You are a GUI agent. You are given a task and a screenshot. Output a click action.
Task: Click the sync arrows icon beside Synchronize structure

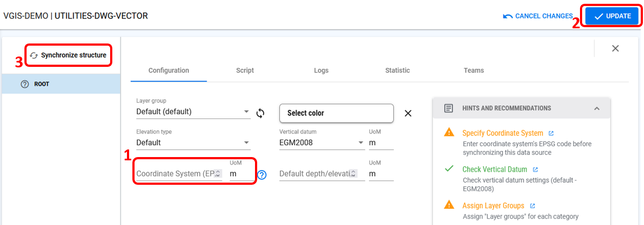(34, 55)
